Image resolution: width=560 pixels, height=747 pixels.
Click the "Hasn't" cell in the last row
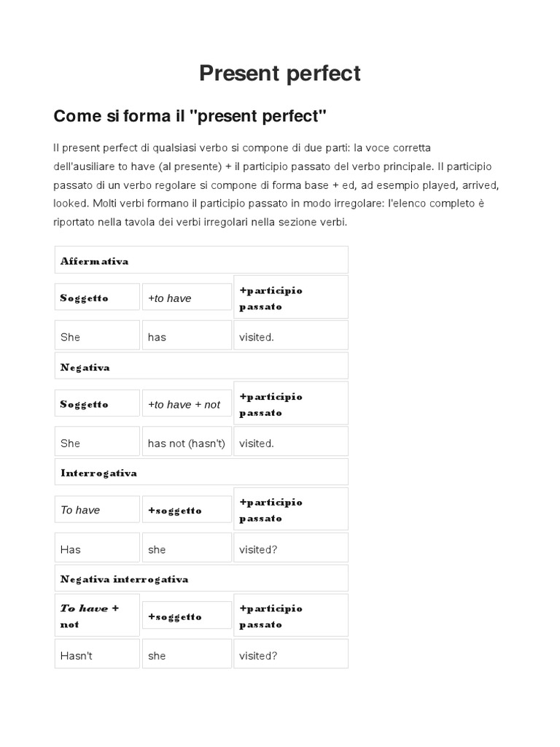pos(97,655)
